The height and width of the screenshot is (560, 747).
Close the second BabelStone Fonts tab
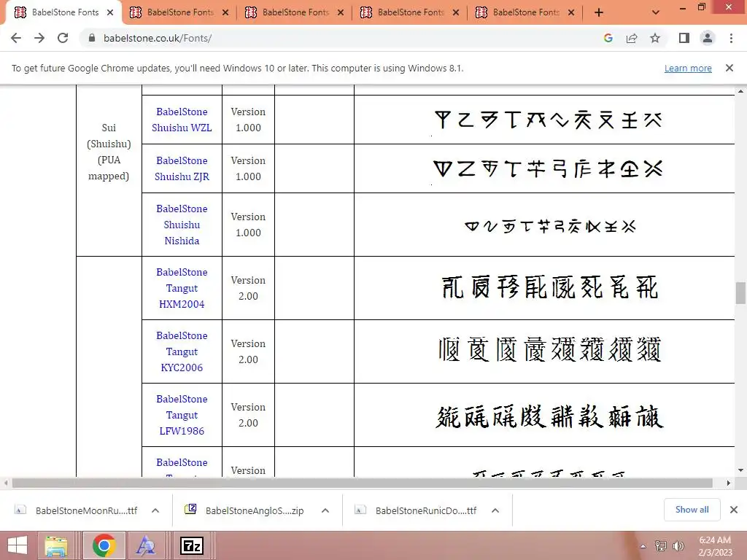(225, 12)
